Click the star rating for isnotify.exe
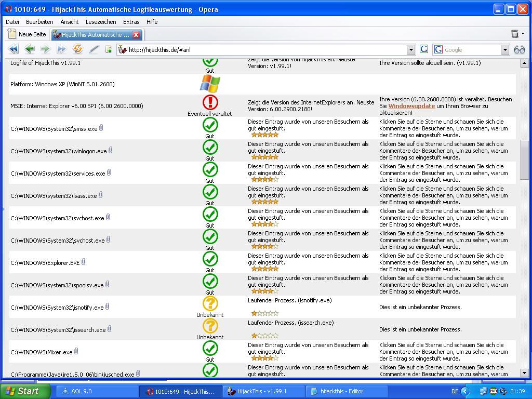Image resolution: width=532 pixels, height=399 pixels. pos(264,313)
